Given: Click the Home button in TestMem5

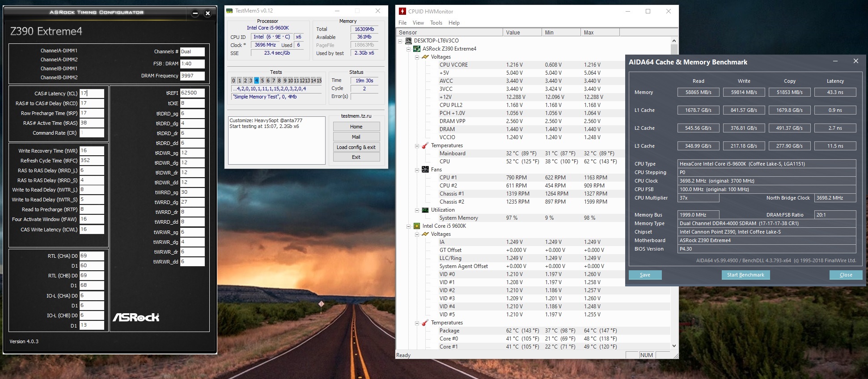Looking at the screenshot, I should (356, 127).
